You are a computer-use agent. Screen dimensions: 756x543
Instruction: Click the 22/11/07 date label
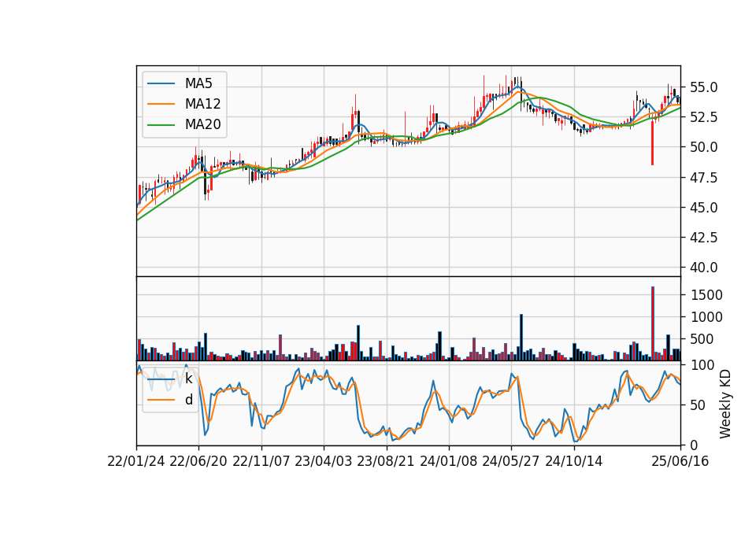261,461
